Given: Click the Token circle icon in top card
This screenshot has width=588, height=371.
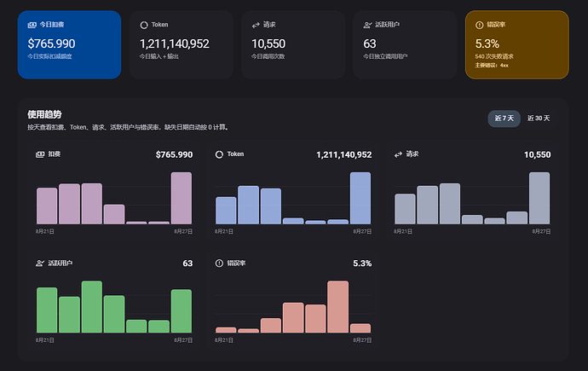Looking at the screenshot, I should tap(144, 25).
